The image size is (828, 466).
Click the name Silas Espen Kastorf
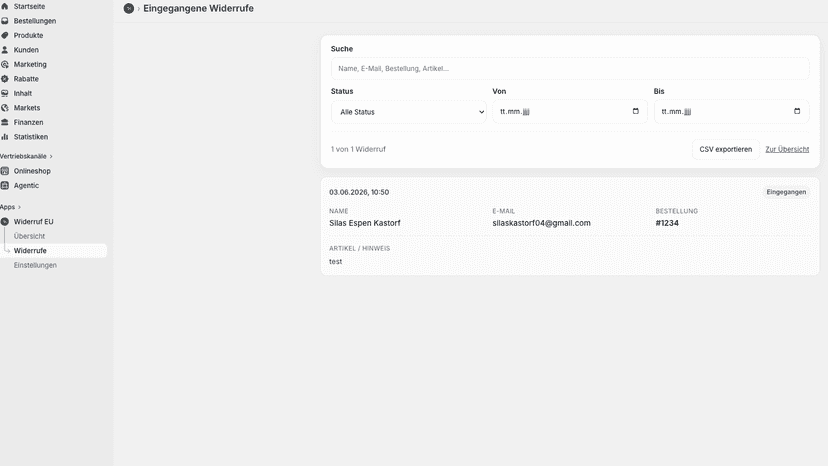tap(365, 223)
